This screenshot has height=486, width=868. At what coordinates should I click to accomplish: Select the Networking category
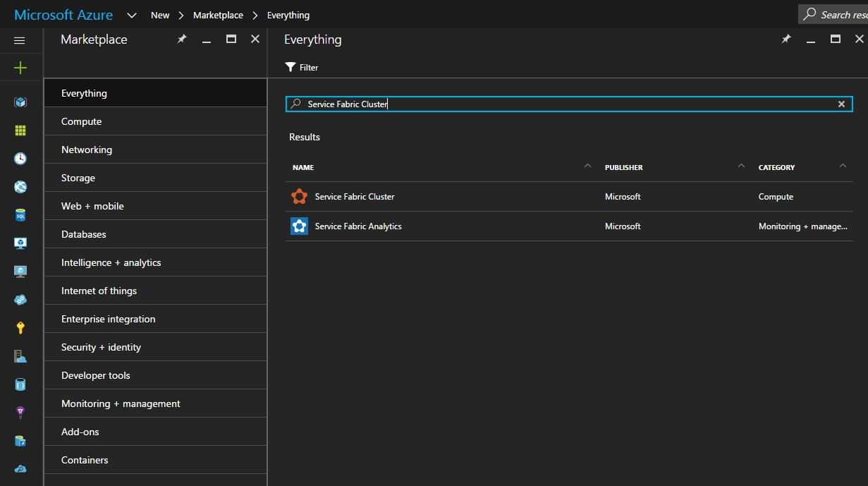click(x=155, y=150)
